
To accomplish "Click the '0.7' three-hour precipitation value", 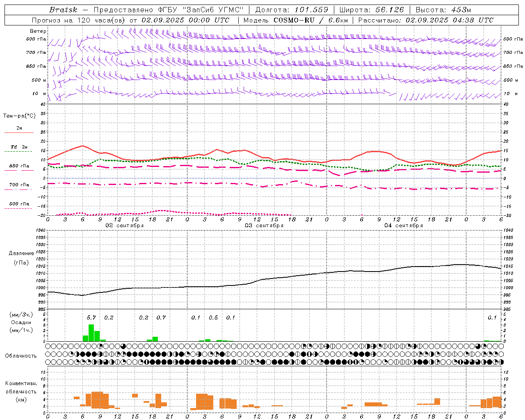I will 161,317.
